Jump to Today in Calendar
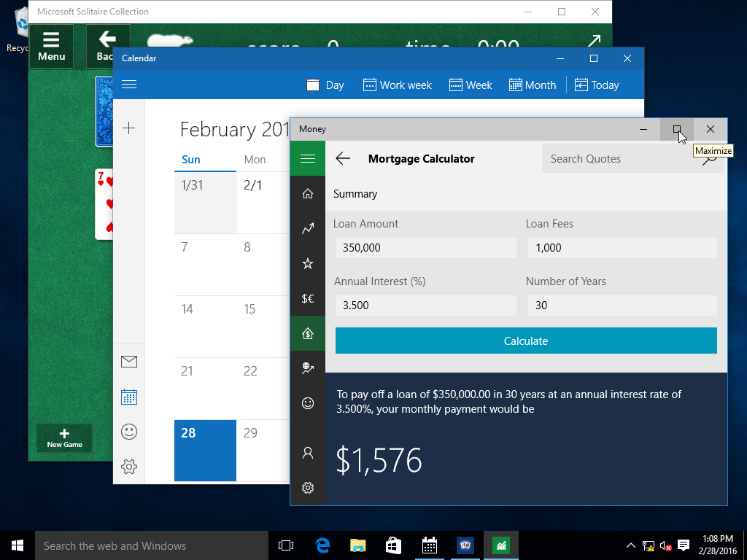 [x=597, y=85]
